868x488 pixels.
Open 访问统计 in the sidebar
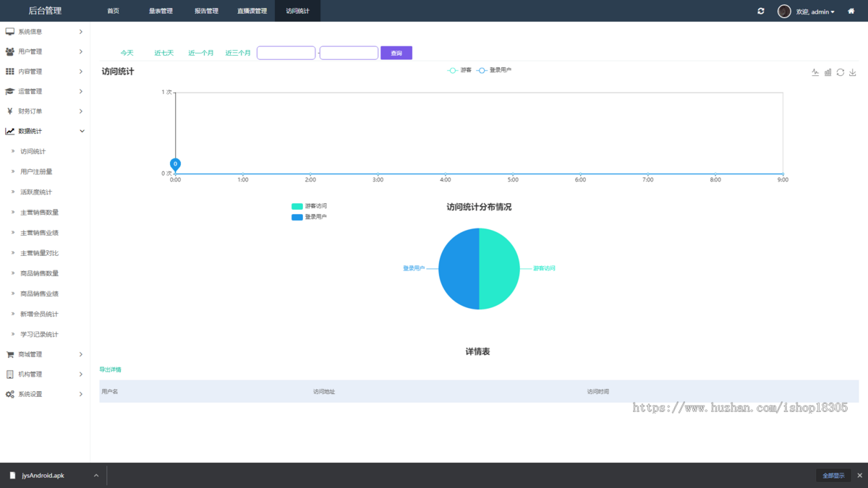pos(33,152)
